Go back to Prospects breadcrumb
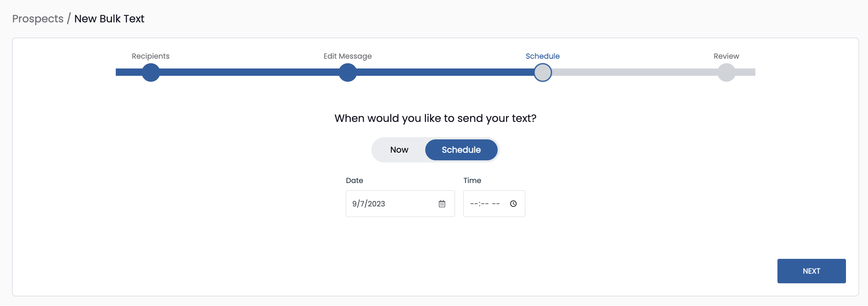 (x=38, y=19)
